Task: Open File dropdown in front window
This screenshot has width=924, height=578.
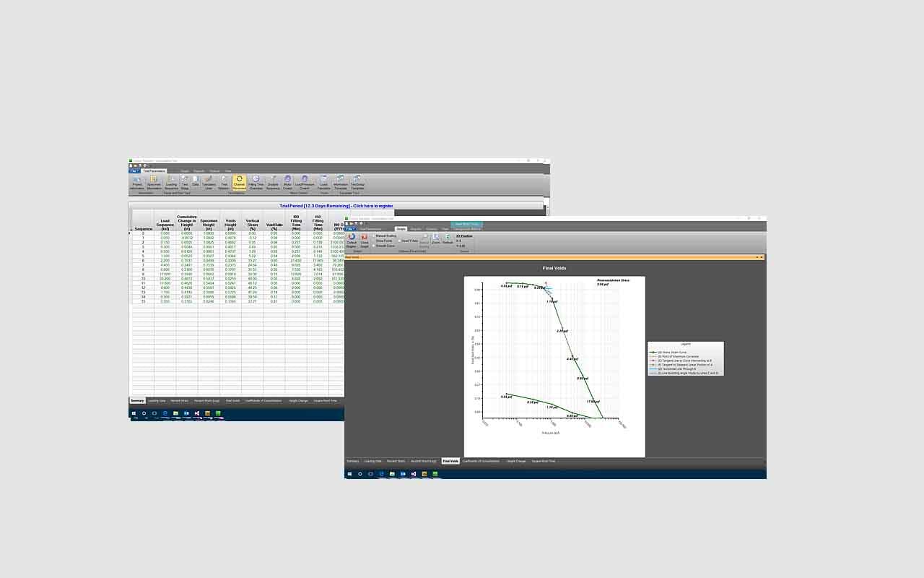Action: tap(351, 228)
